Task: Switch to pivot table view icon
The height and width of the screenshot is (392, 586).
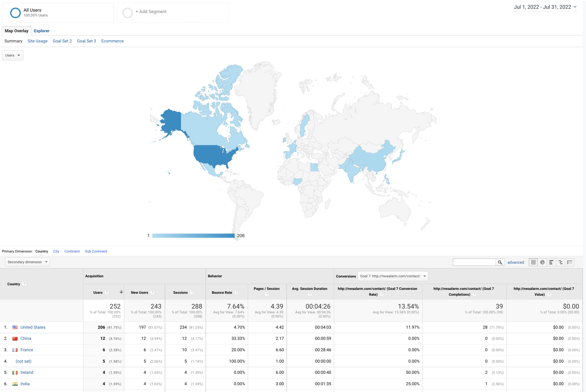Action: tap(570, 262)
